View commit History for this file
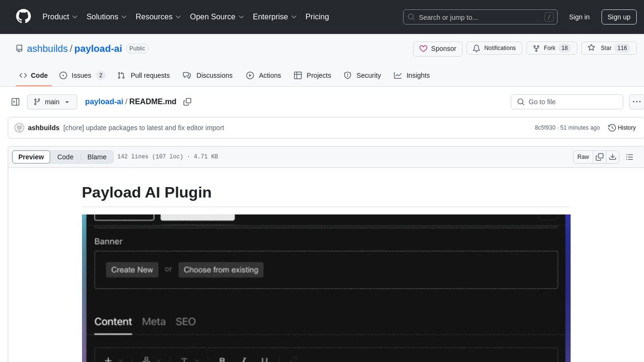 622,127
